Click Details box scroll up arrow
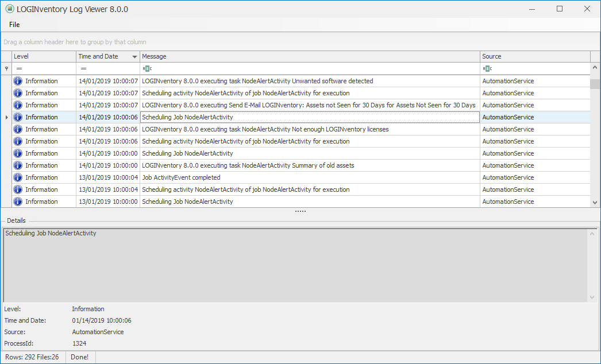This screenshot has width=601, height=364. 592,234
